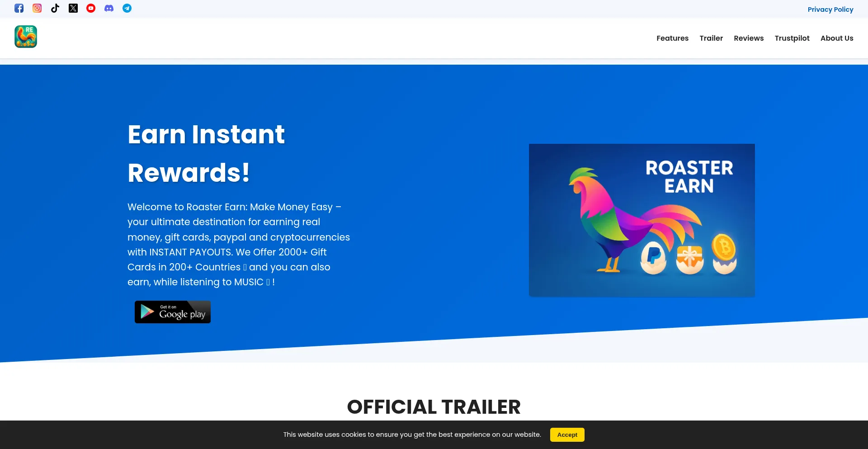Screen dimensions: 868x449
Task: Navigate to About Us
Action: 837,38
